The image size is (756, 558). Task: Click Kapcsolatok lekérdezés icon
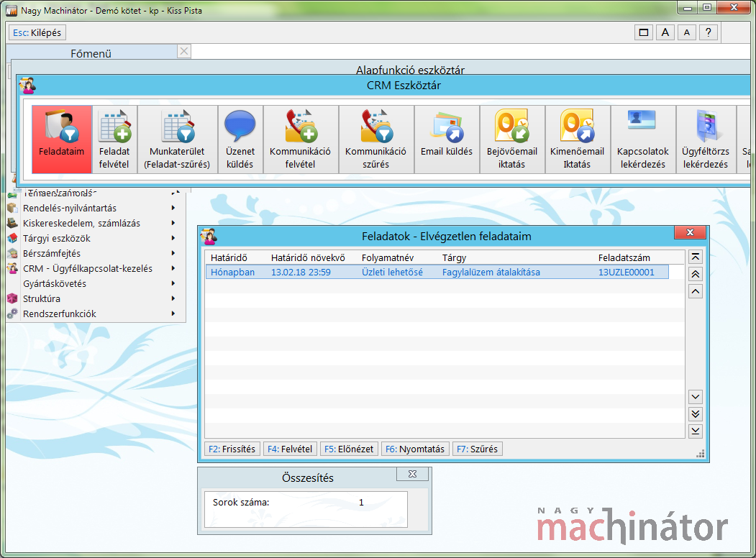pyautogui.click(x=642, y=139)
